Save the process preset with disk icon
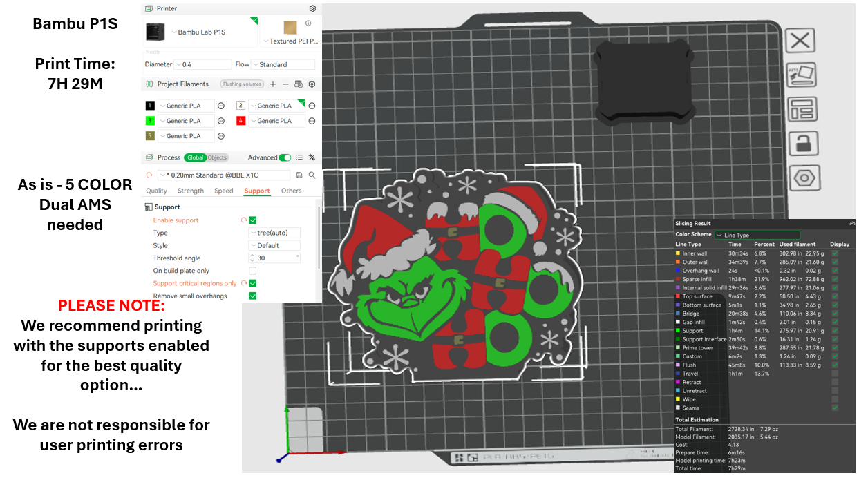The image size is (868, 489). 299,175
